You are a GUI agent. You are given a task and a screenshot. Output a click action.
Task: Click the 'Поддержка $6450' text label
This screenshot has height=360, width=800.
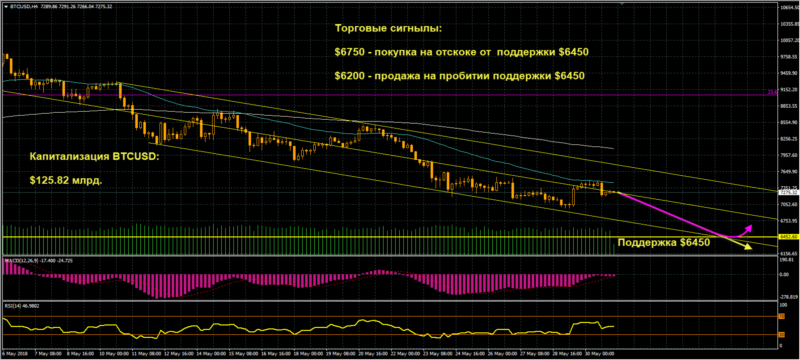pyautogui.click(x=664, y=243)
